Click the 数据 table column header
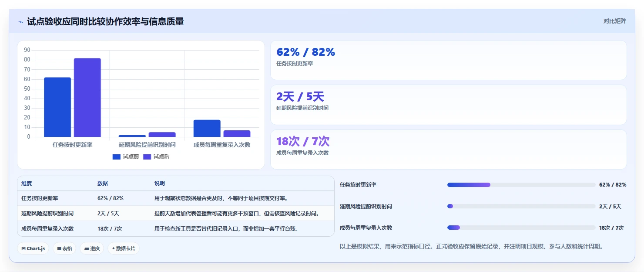The width and height of the screenshot is (644, 272). (103, 184)
